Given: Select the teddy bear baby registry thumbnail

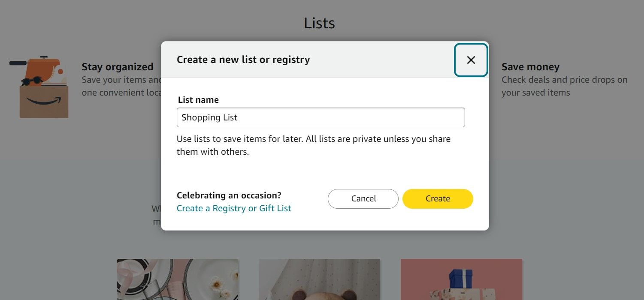Looking at the screenshot, I should point(319,279).
